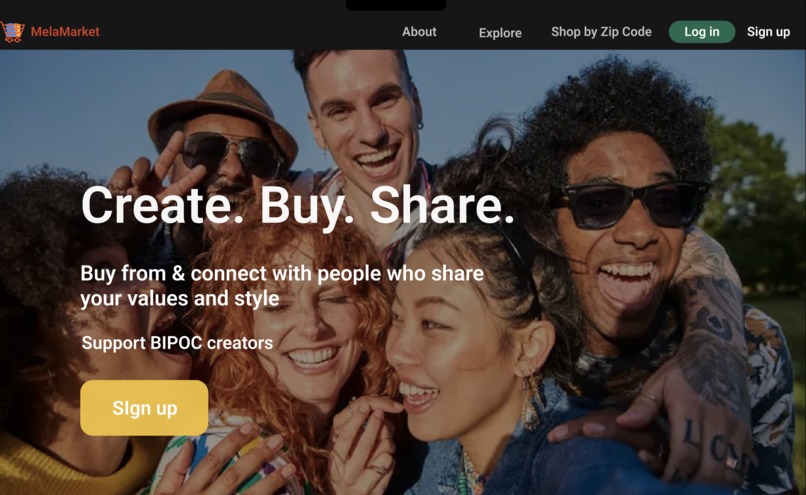Open the About page from the navigation

(x=419, y=32)
